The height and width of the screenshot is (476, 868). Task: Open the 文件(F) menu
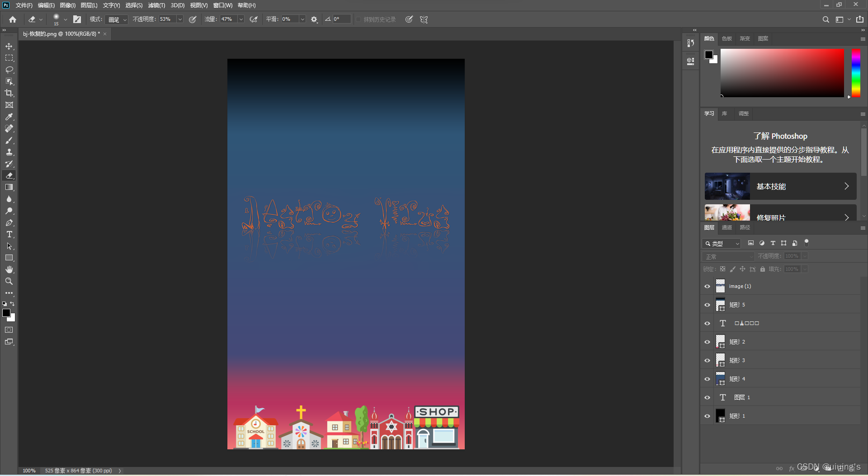(x=24, y=5)
